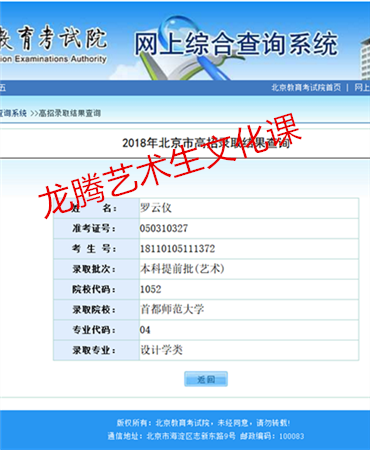Click the 网上综合查询系统 banner title

coord(236,43)
